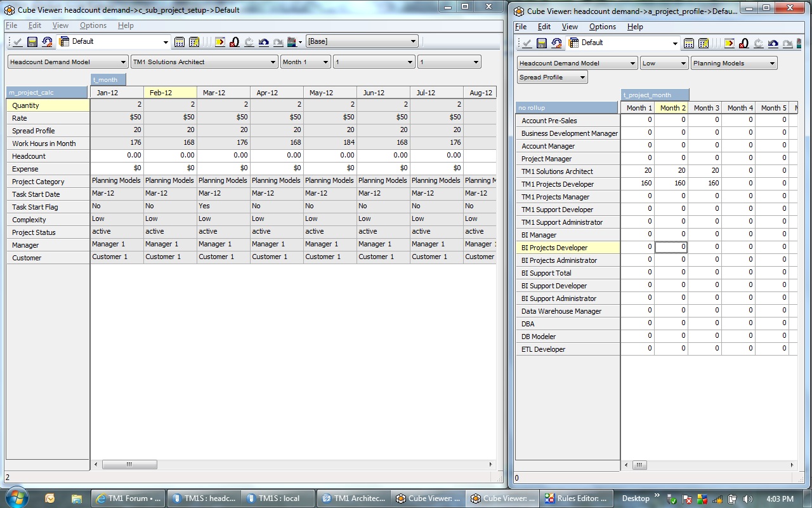Open Help menu in a_project_profile window
This screenshot has height=508, width=812.
tap(635, 27)
